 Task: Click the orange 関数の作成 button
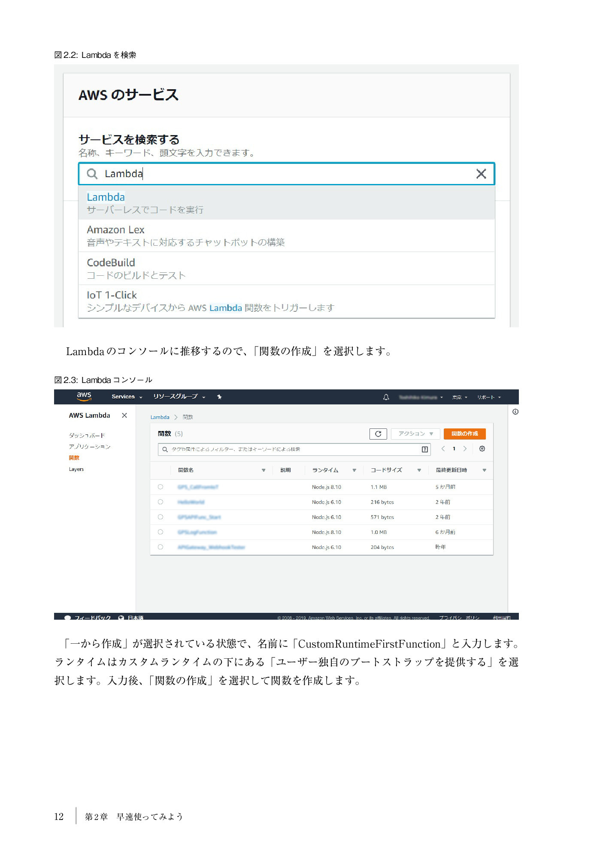464,434
